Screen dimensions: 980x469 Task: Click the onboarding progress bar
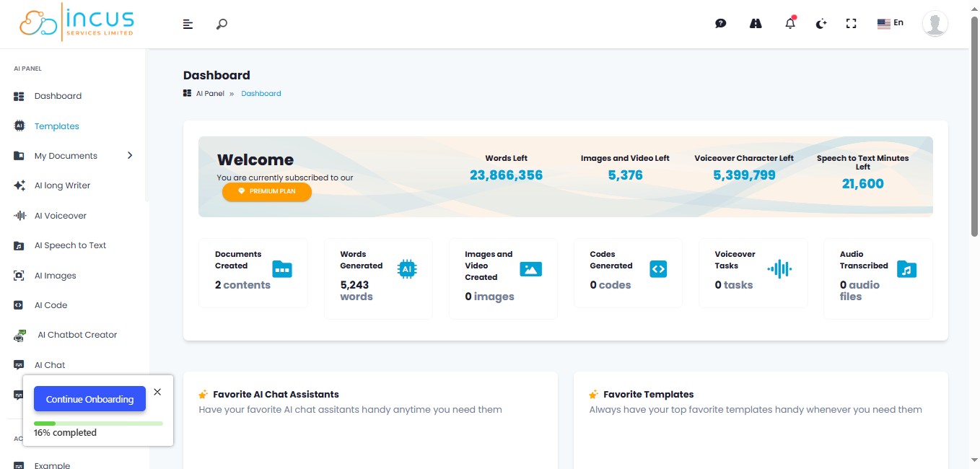click(x=98, y=424)
